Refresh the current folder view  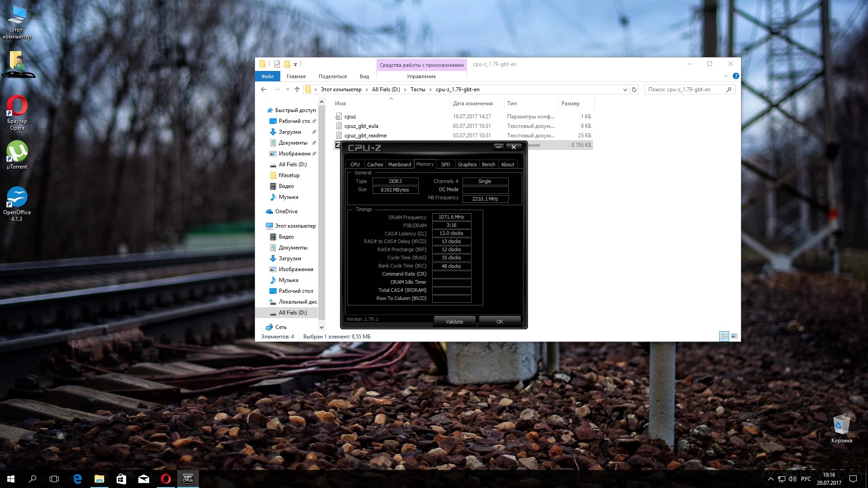634,89
